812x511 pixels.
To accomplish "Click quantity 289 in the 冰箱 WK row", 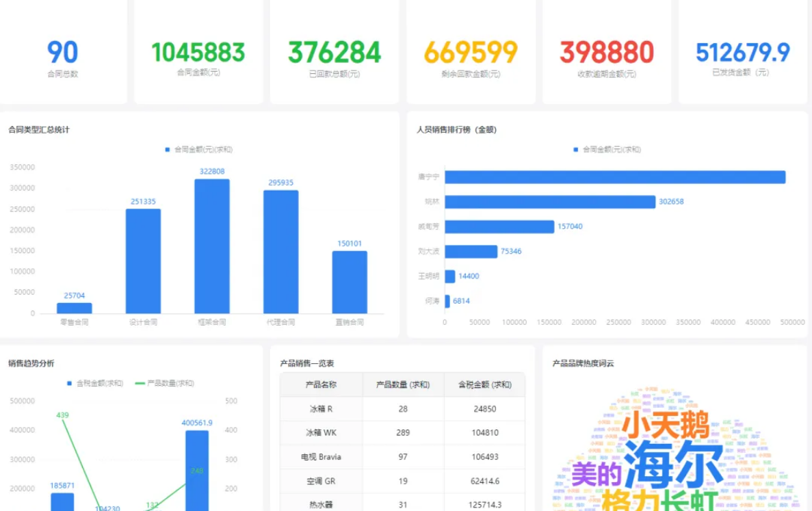I will pyautogui.click(x=403, y=433).
